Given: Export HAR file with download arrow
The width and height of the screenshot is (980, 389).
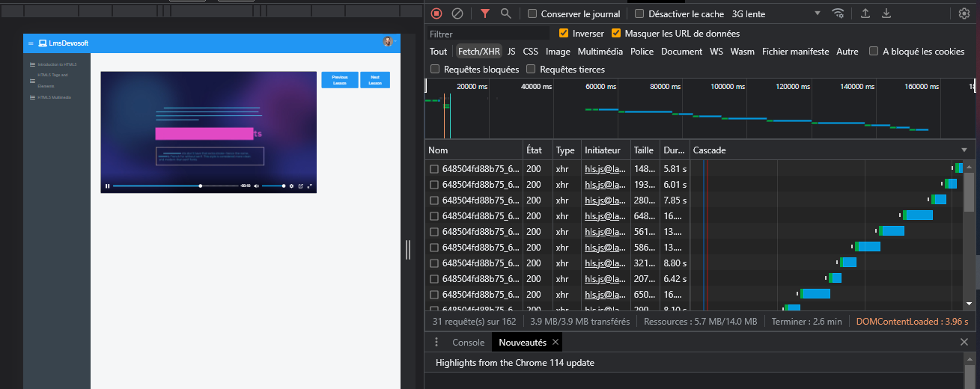Looking at the screenshot, I should pyautogui.click(x=886, y=13).
